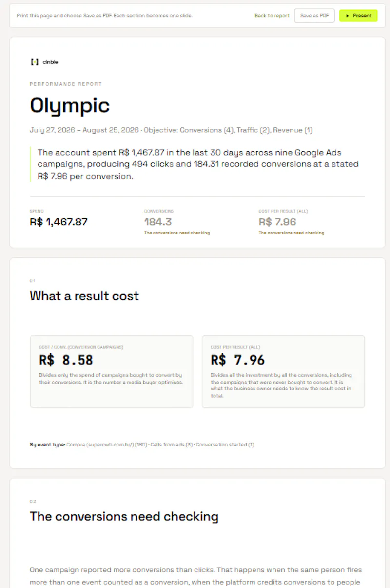Image resolution: width=390 pixels, height=588 pixels.
Task: Click the report date range and objective line
Action: pyautogui.click(x=171, y=130)
